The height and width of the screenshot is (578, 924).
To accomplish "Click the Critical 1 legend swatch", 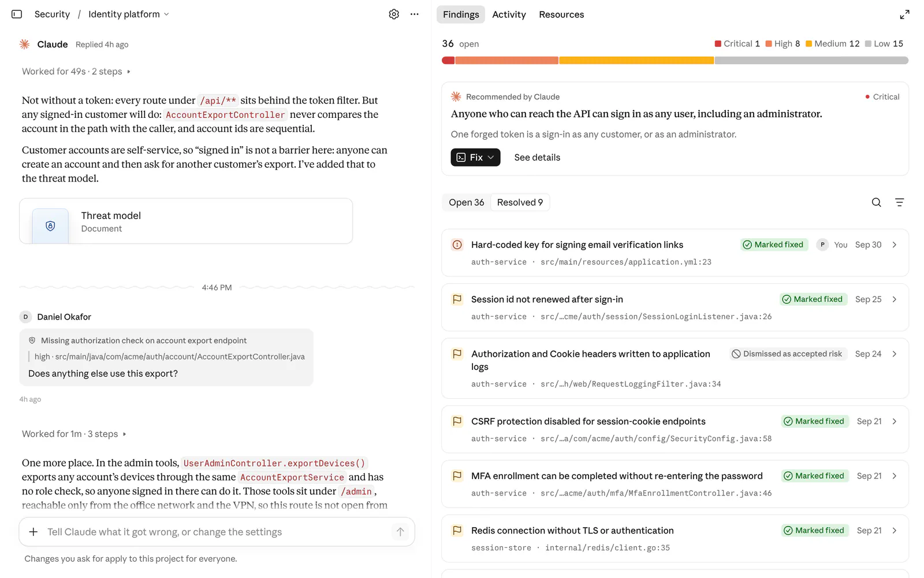I will pos(718,43).
